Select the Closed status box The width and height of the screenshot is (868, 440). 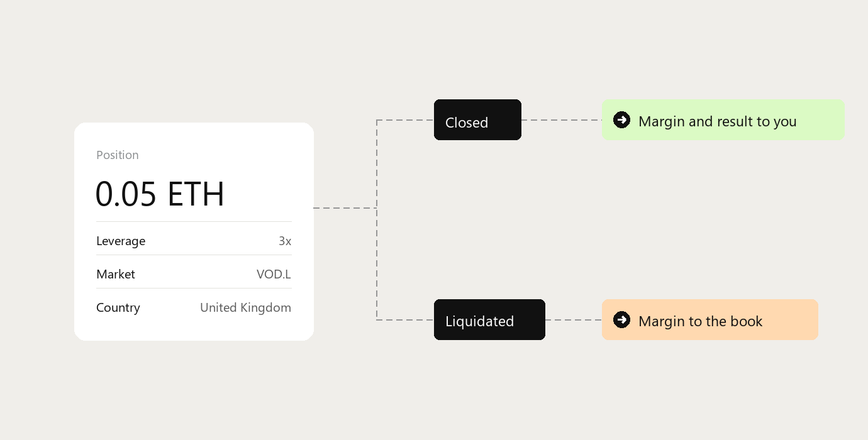tap(477, 119)
